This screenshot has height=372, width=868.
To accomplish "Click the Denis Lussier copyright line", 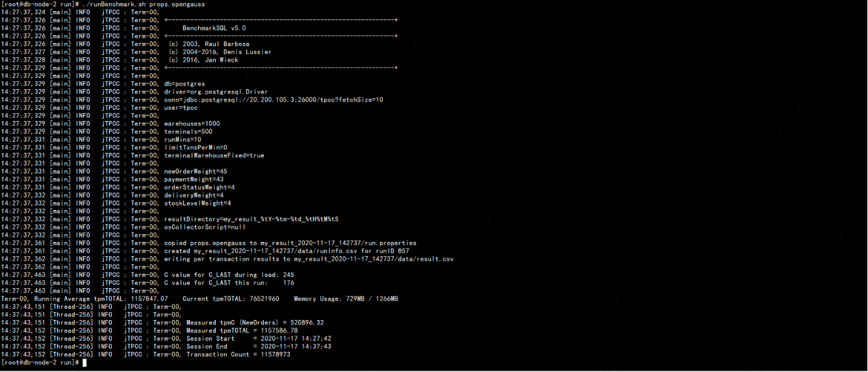I will point(220,52).
